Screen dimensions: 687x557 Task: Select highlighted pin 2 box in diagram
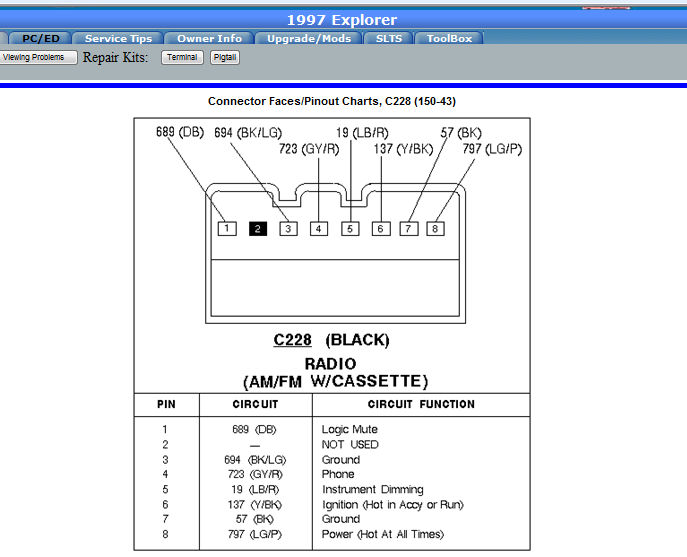tap(258, 228)
